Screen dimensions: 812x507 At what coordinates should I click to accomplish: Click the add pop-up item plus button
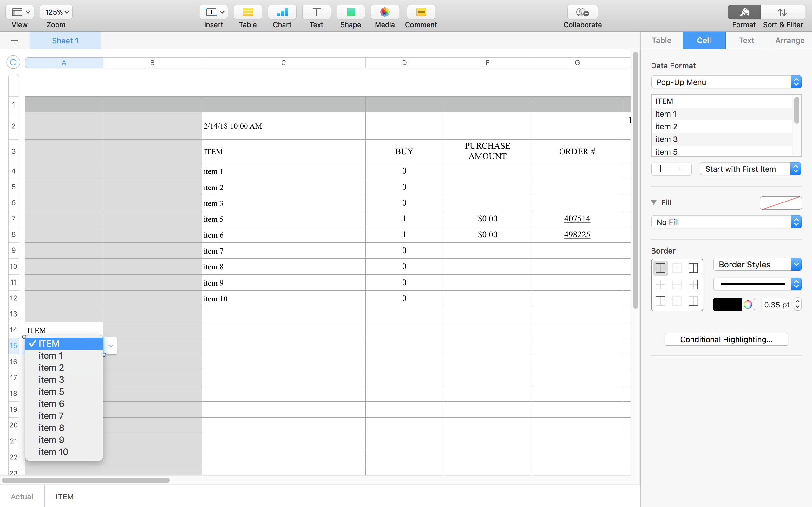pos(661,169)
